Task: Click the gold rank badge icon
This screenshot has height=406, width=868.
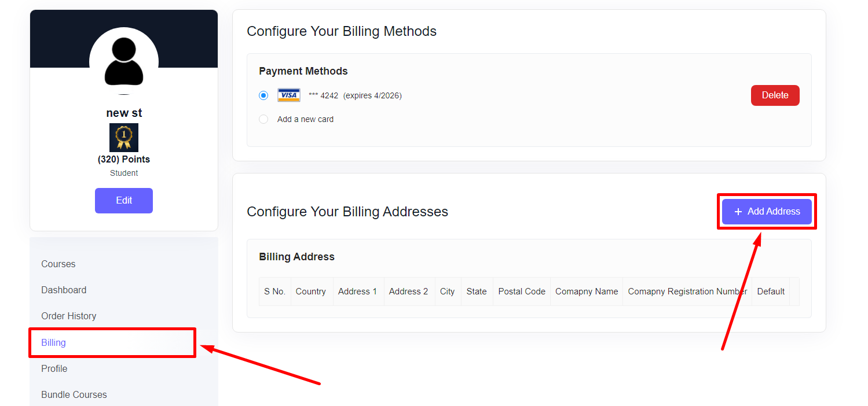Action: click(124, 138)
